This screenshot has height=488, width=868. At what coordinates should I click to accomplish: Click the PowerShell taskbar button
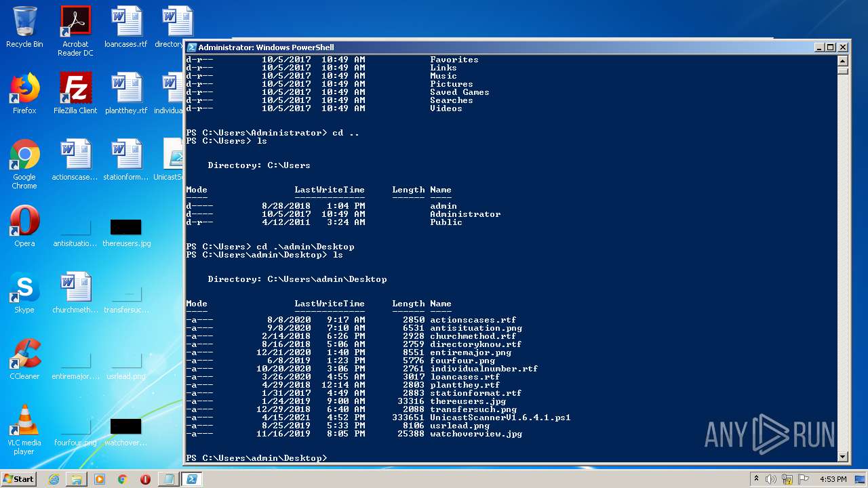tap(192, 479)
